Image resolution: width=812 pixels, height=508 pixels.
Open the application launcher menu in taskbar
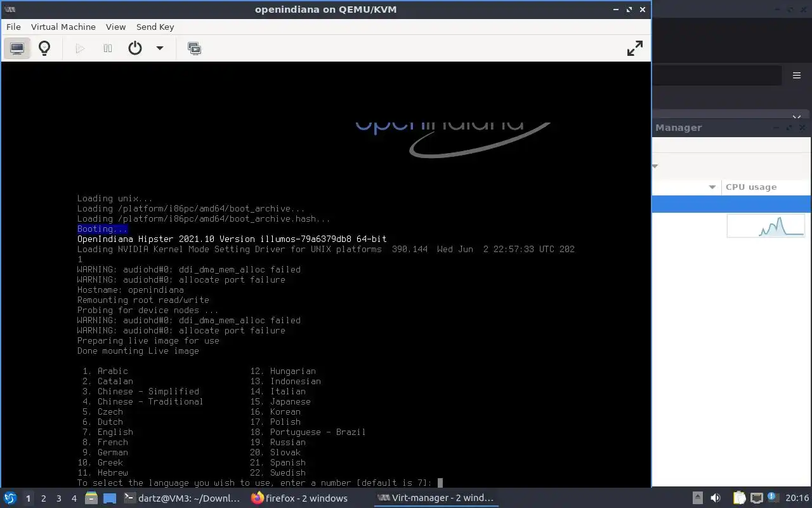pyautogui.click(x=10, y=498)
